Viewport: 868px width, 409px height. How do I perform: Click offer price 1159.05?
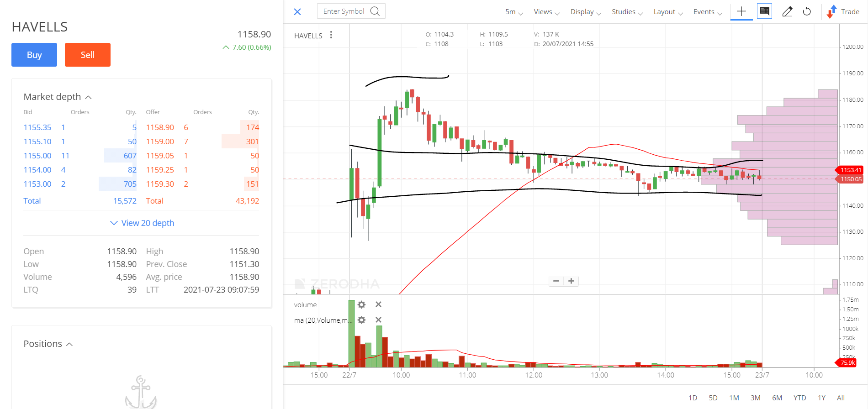click(160, 156)
